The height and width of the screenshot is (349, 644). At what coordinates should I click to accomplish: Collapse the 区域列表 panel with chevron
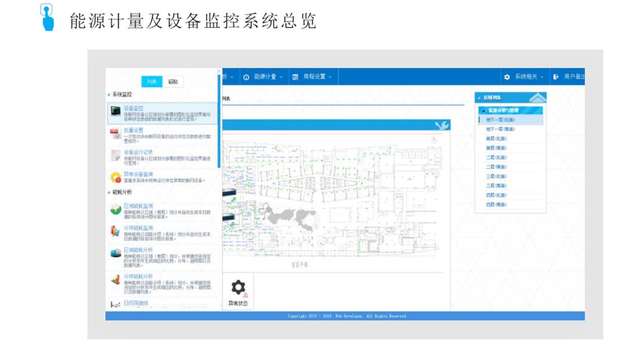(537, 97)
